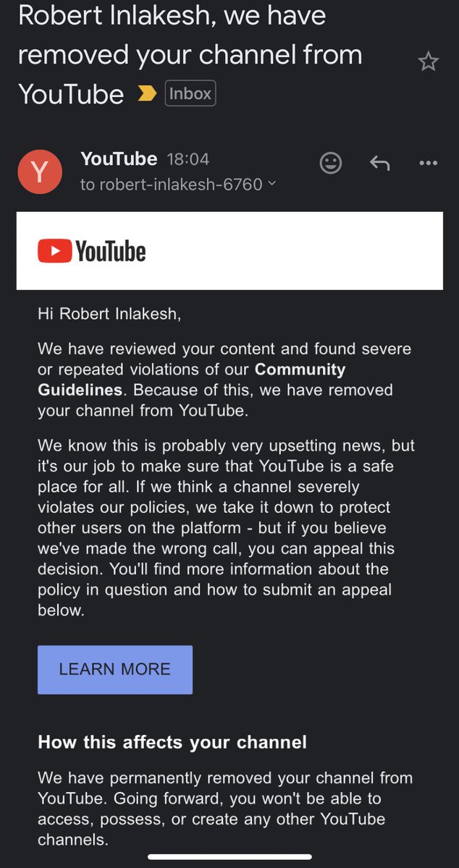
Task: Tap the 'Hi Robert Inlakesh' greeting
Action: click(x=109, y=314)
